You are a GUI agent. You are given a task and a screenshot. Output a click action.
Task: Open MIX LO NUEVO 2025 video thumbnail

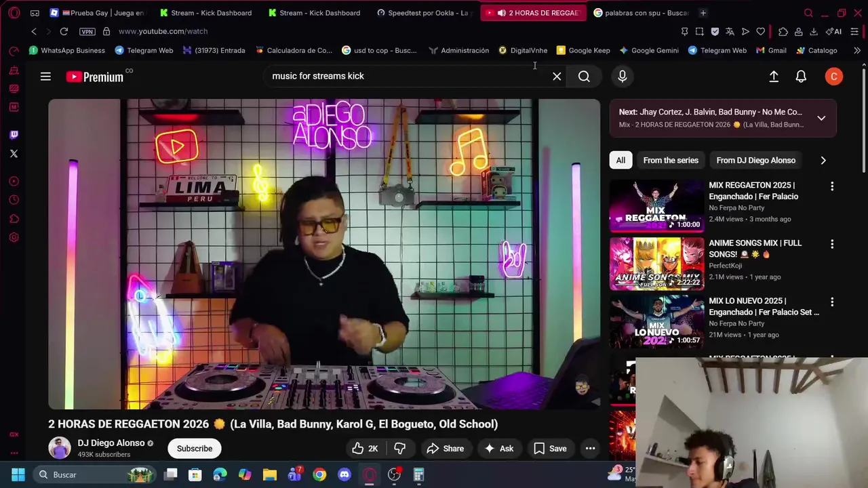[657, 321]
